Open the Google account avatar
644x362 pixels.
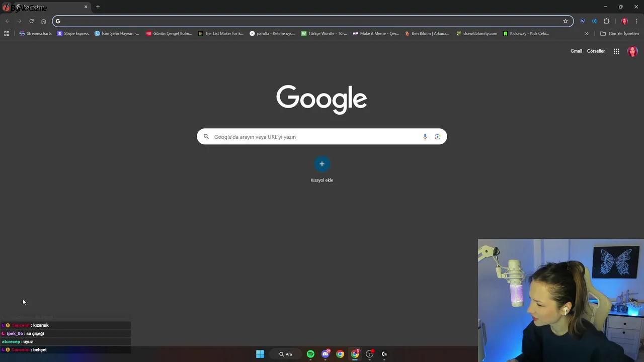coord(632,51)
